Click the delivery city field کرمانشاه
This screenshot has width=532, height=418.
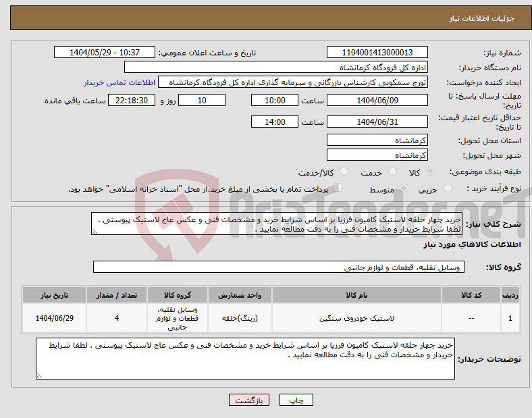tap(377, 155)
